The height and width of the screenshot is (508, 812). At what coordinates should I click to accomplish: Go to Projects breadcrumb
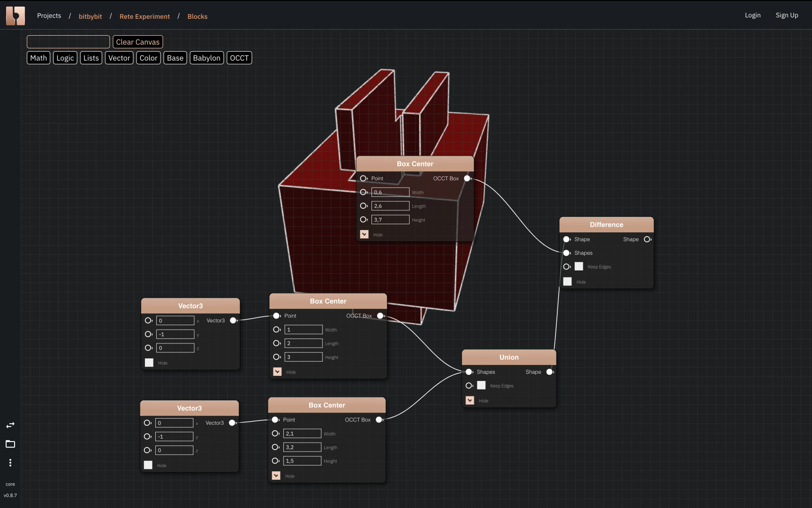tap(49, 16)
